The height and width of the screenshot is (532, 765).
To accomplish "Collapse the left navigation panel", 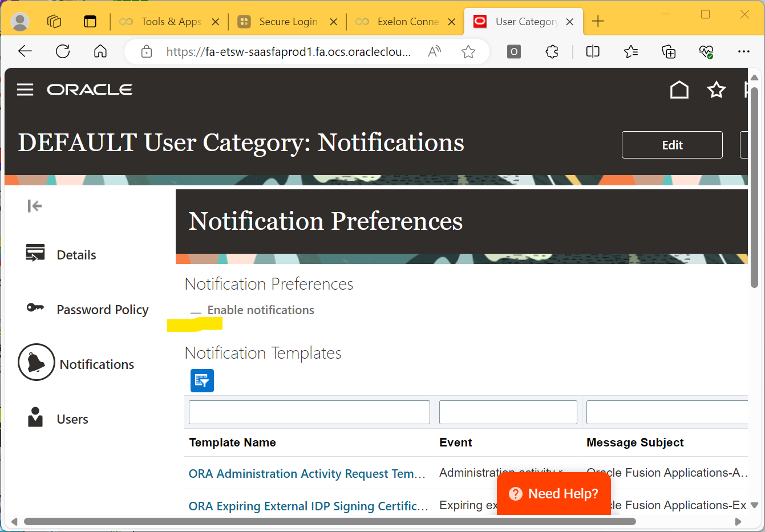I will tap(34, 206).
